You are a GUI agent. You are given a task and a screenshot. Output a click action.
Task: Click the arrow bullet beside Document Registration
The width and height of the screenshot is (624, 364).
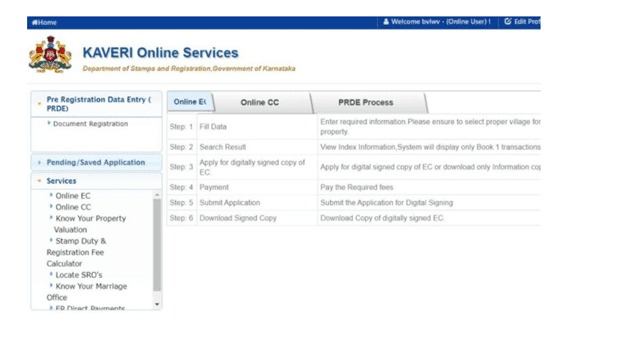coord(49,123)
